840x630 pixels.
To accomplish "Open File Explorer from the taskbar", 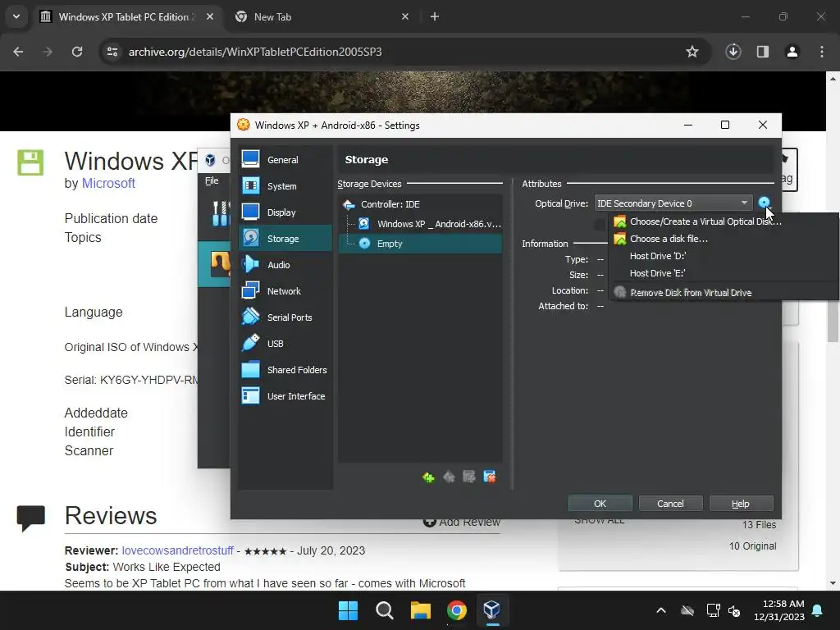I will click(x=421, y=609).
